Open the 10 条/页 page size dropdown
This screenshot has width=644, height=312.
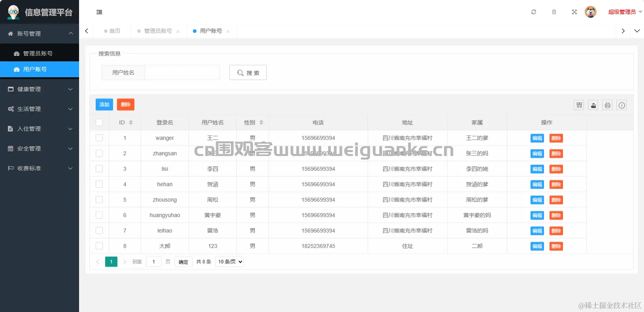(x=229, y=262)
